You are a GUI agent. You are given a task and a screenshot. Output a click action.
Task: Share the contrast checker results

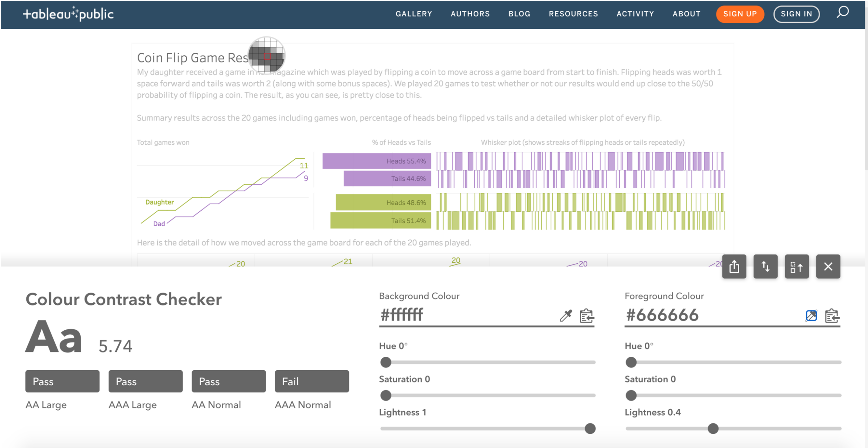tap(734, 266)
